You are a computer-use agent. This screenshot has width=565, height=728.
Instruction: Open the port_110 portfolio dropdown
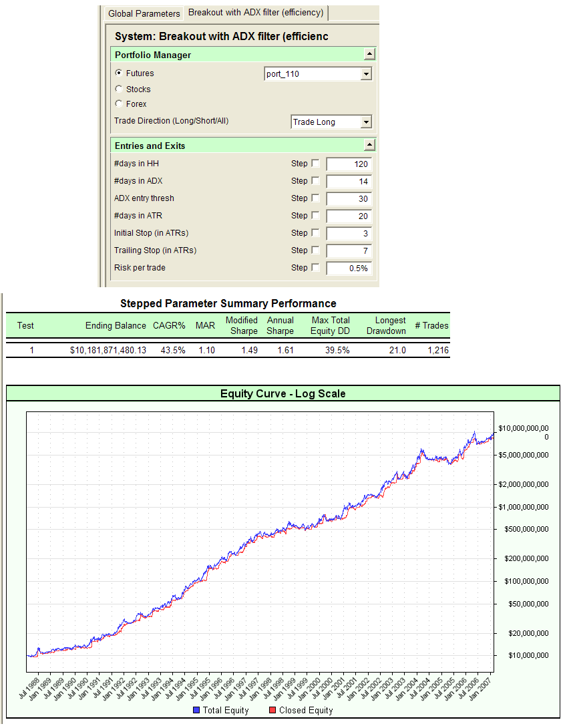point(366,73)
